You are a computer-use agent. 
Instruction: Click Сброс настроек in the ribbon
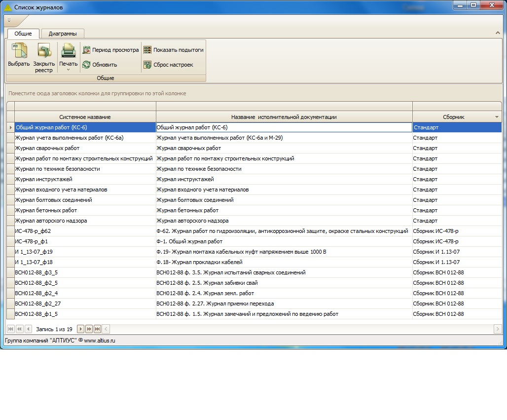click(x=168, y=65)
